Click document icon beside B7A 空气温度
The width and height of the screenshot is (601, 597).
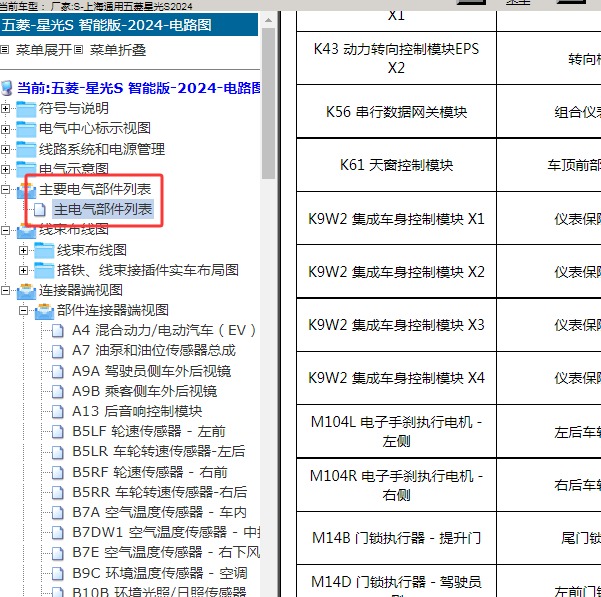click(x=57, y=513)
